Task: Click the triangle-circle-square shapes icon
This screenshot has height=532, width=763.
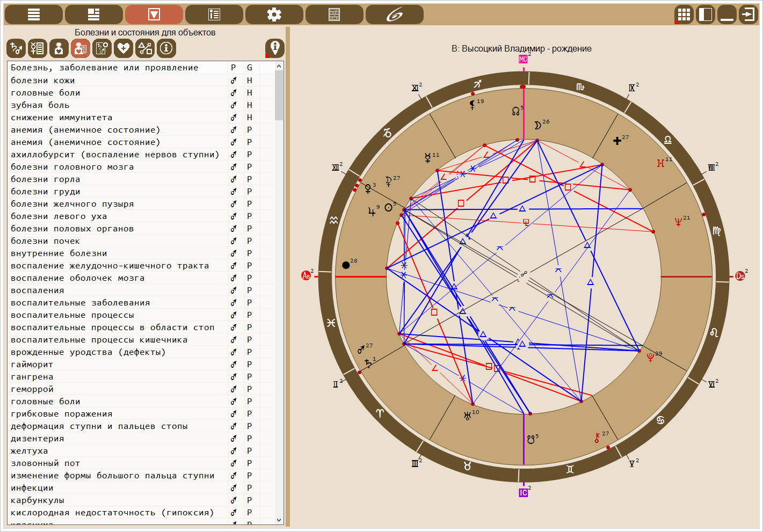Action: tap(145, 48)
